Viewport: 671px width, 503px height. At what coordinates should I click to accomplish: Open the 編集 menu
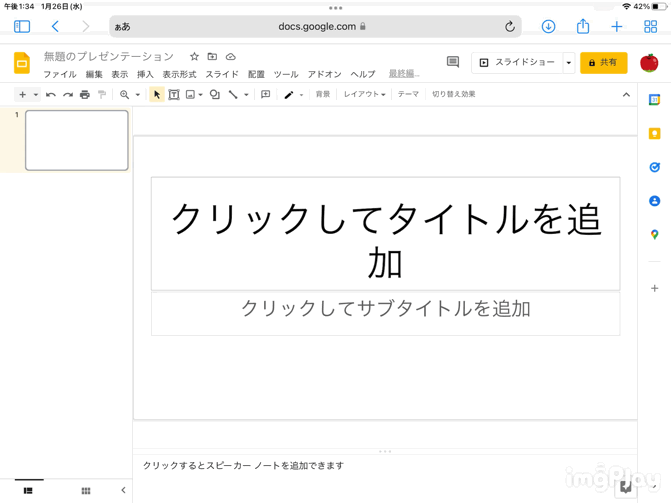[94, 74]
